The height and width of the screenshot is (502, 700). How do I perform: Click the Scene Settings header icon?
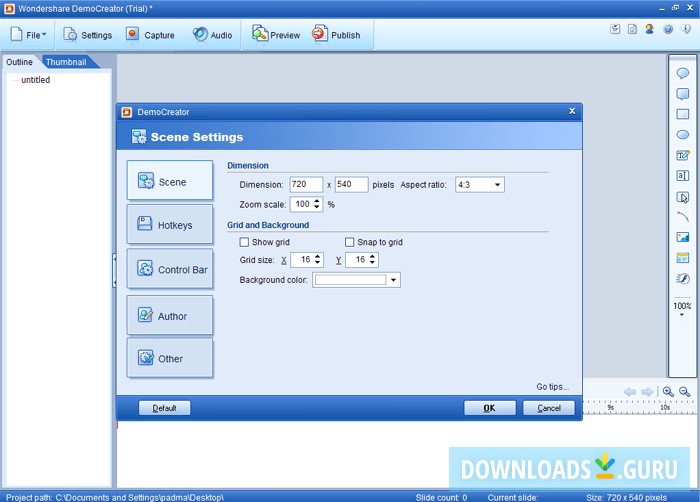pyautogui.click(x=139, y=137)
